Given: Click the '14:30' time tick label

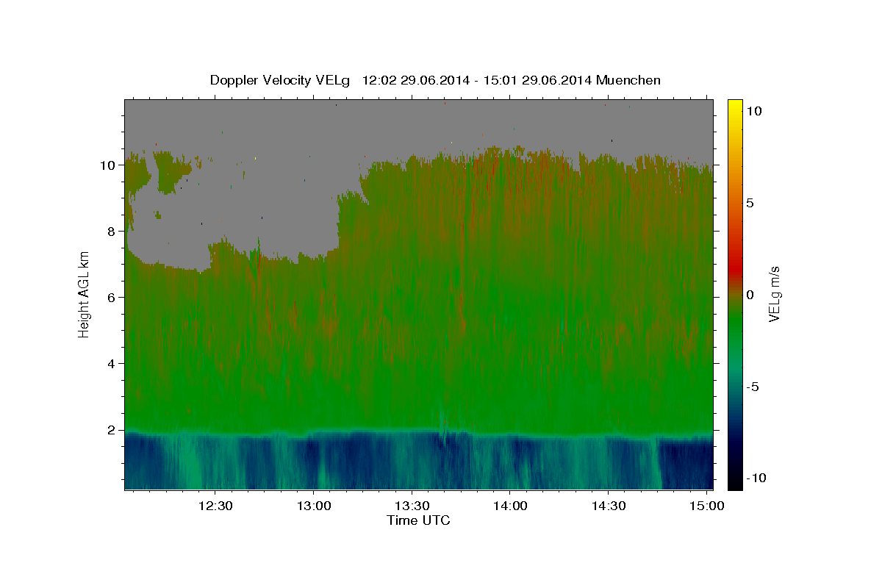Looking at the screenshot, I should pyautogui.click(x=609, y=506).
